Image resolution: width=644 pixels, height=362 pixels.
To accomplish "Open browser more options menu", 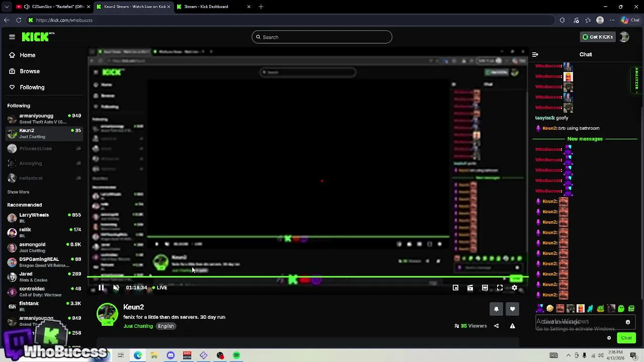I will tap(612, 20).
